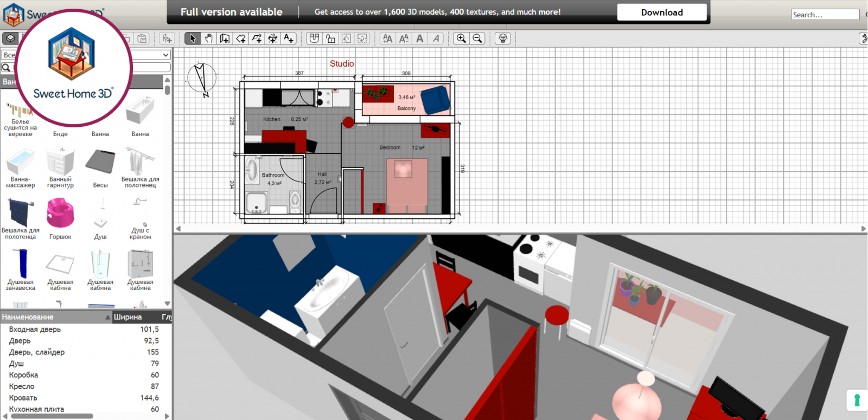Click the Bathroom room label

273,175
